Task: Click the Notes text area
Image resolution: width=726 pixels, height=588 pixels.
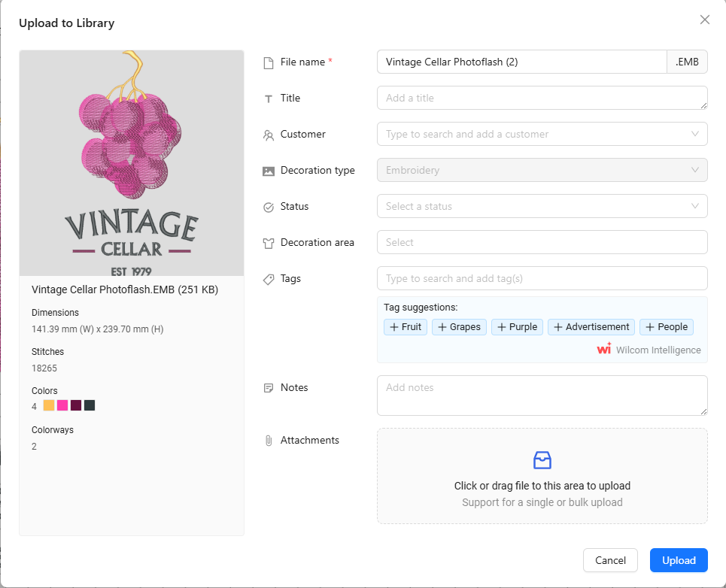Action: (x=542, y=396)
